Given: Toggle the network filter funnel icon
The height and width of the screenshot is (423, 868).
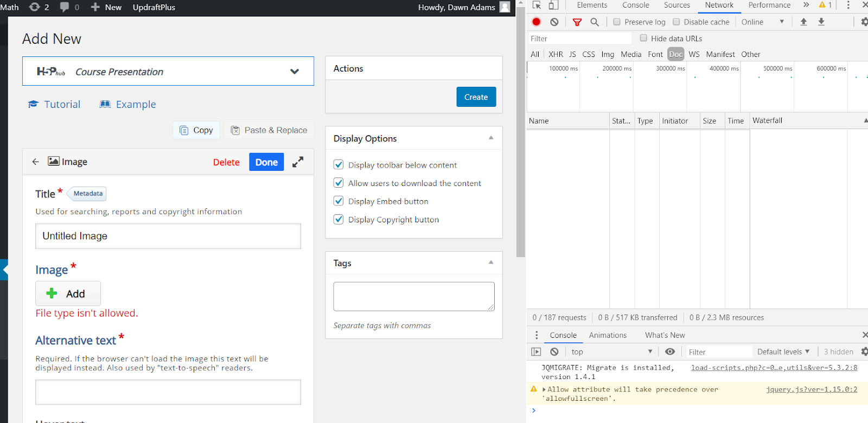Looking at the screenshot, I should [x=577, y=22].
